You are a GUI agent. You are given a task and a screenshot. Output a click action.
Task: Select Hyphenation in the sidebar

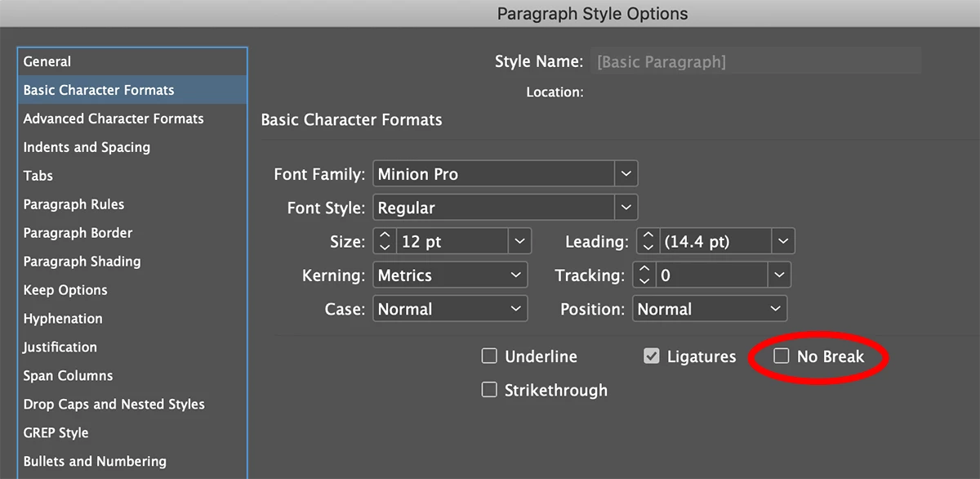click(x=63, y=319)
